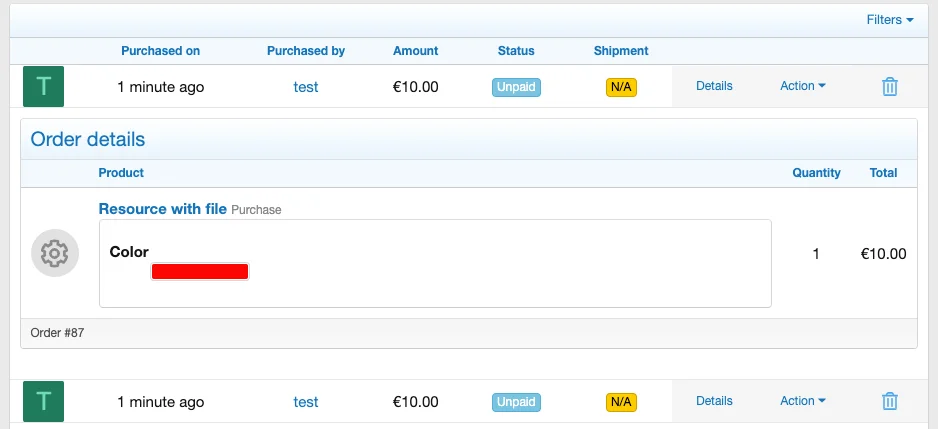Delete the second order using trash icon

point(890,402)
